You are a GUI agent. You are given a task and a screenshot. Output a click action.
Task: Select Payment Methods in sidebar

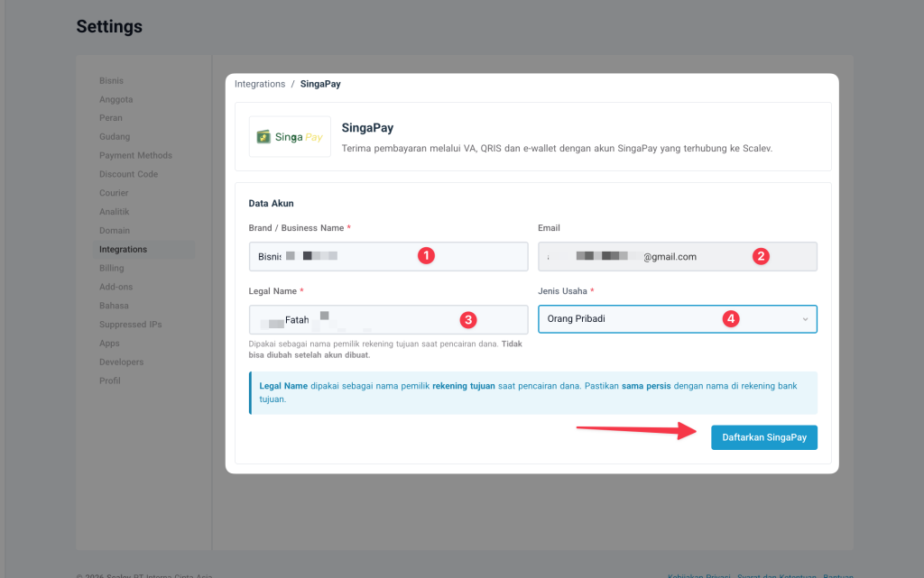click(x=135, y=155)
